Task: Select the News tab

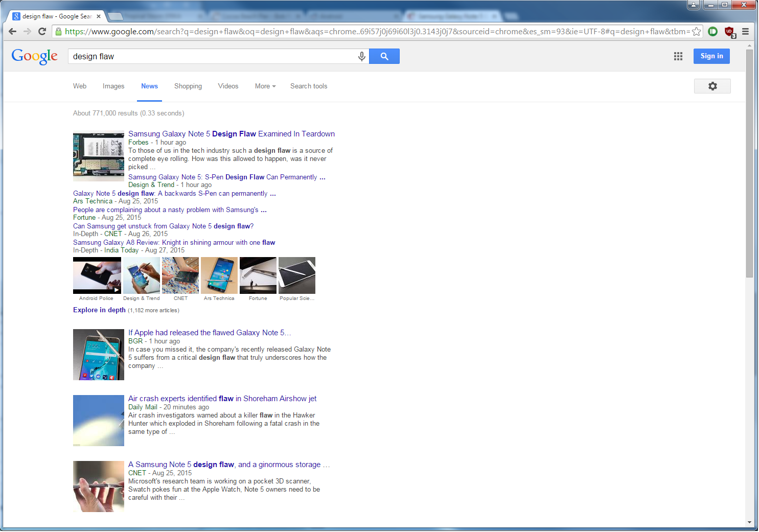Action: click(x=149, y=86)
